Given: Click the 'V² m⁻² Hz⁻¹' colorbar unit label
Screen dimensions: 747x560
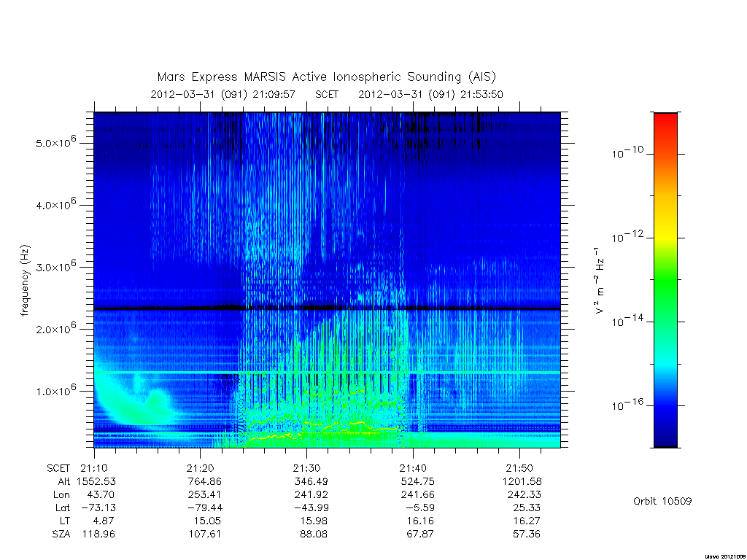Looking at the screenshot, I should (598, 281).
